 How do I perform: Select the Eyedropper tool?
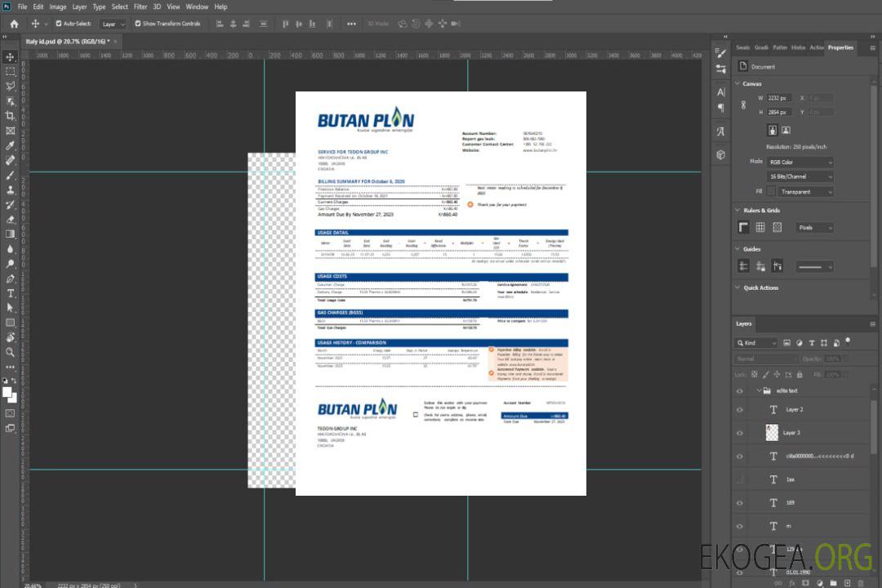pyautogui.click(x=10, y=145)
